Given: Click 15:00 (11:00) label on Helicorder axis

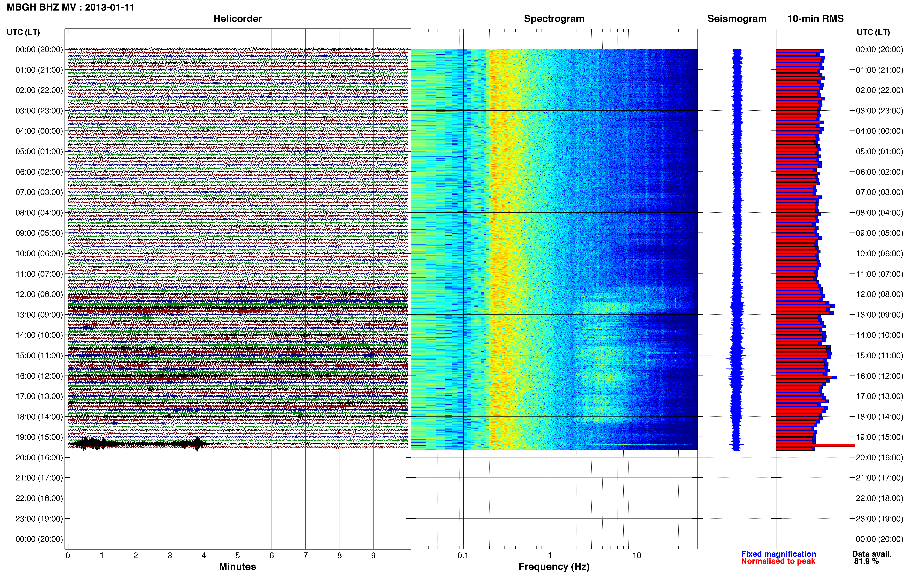Looking at the screenshot, I should tap(39, 355).
